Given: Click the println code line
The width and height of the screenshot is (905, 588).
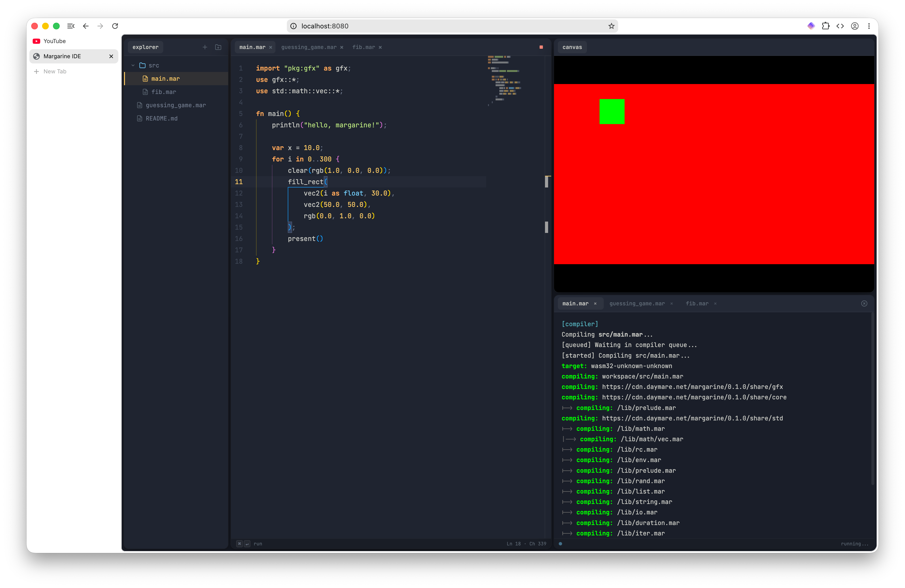Looking at the screenshot, I should (x=329, y=125).
